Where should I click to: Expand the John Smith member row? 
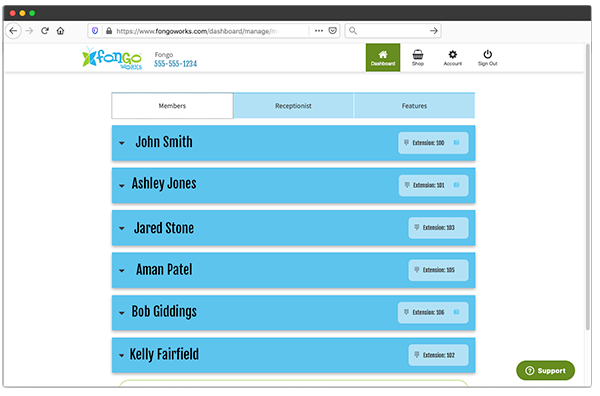click(x=122, y=143)
